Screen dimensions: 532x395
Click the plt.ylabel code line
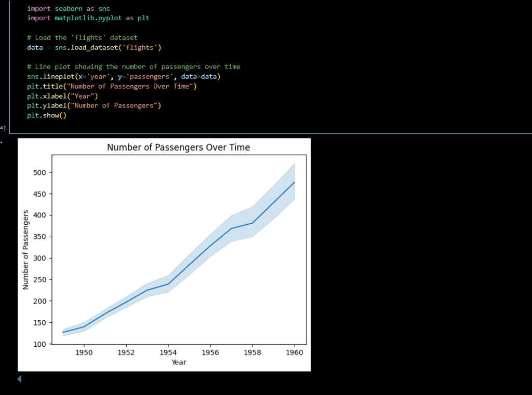(94, 105)
